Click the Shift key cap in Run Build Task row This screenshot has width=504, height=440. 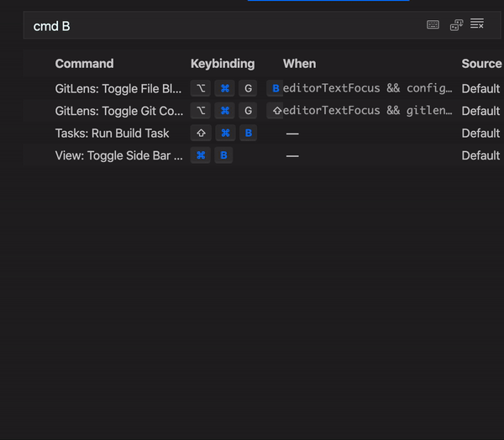tap(201, 133)
